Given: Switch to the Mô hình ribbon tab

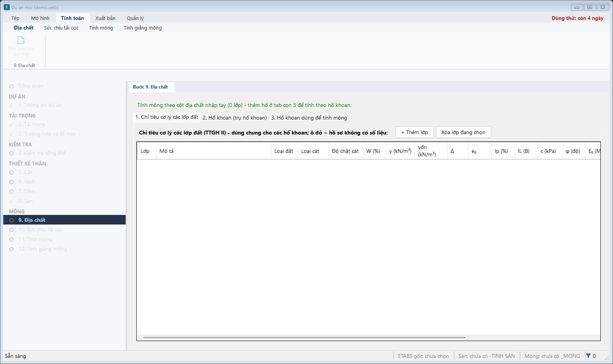Looking at the screenshot, I should pyautogui.click(x=40, y=18).
